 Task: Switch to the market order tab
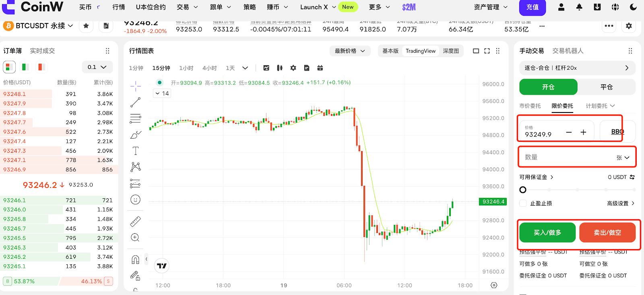530,106
